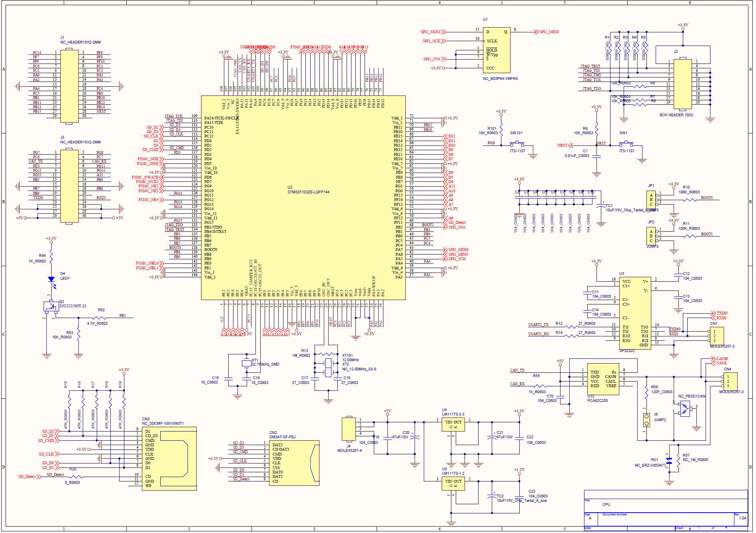Click the SPI1_MISO output port on U1
This screenshot has width=756, height=533.
click(546, 32)
